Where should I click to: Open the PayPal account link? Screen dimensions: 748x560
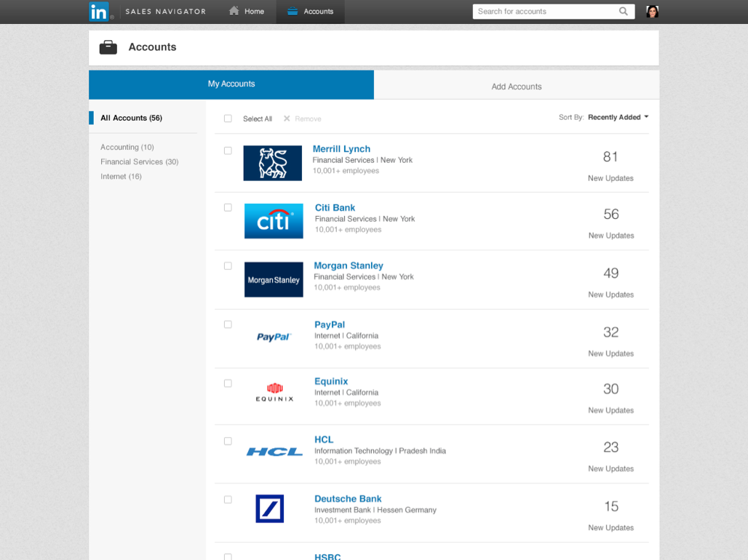pyautogui.click(x=330, y=324)
